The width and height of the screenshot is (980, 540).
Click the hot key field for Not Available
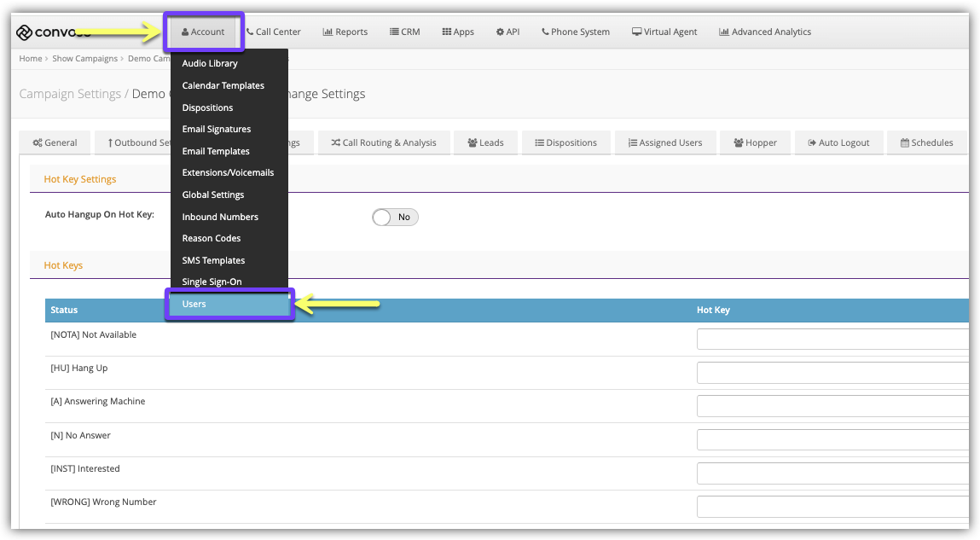[x=832, y=340]
